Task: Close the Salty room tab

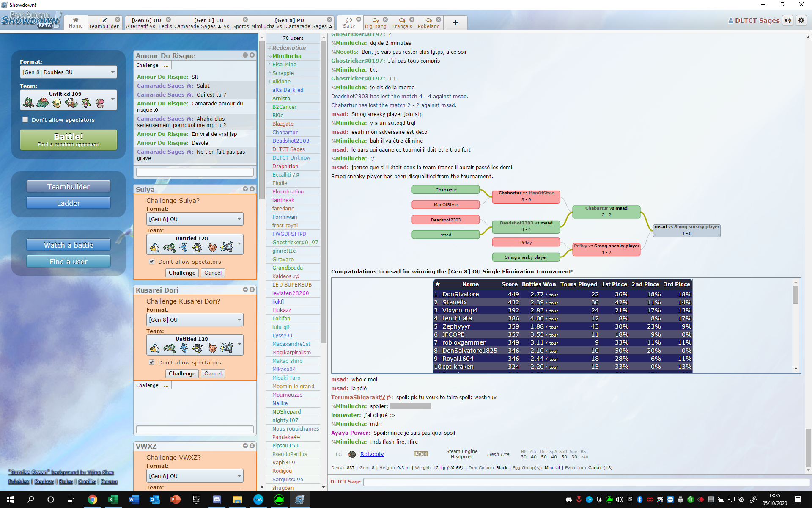Action: (359, 19)
